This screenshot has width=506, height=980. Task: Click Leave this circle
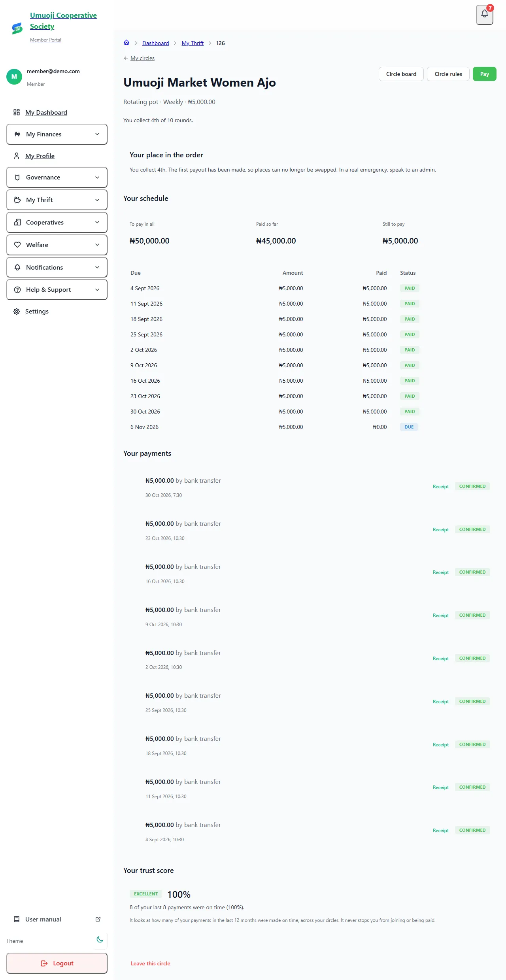(x=151, y=963)
